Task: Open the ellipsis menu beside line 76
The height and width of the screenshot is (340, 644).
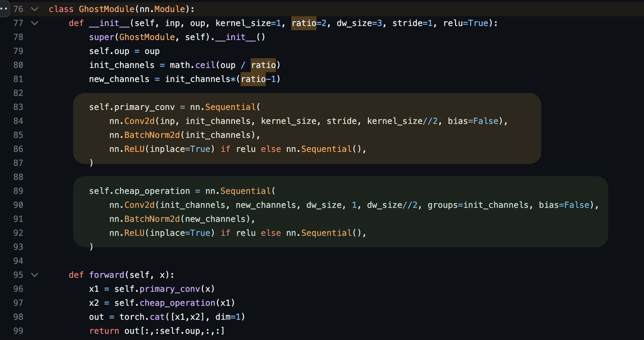Action: coord(4,9)
